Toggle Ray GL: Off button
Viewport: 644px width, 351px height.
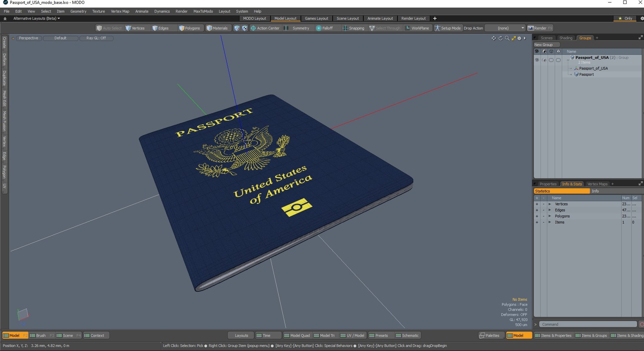pos(96,38)
